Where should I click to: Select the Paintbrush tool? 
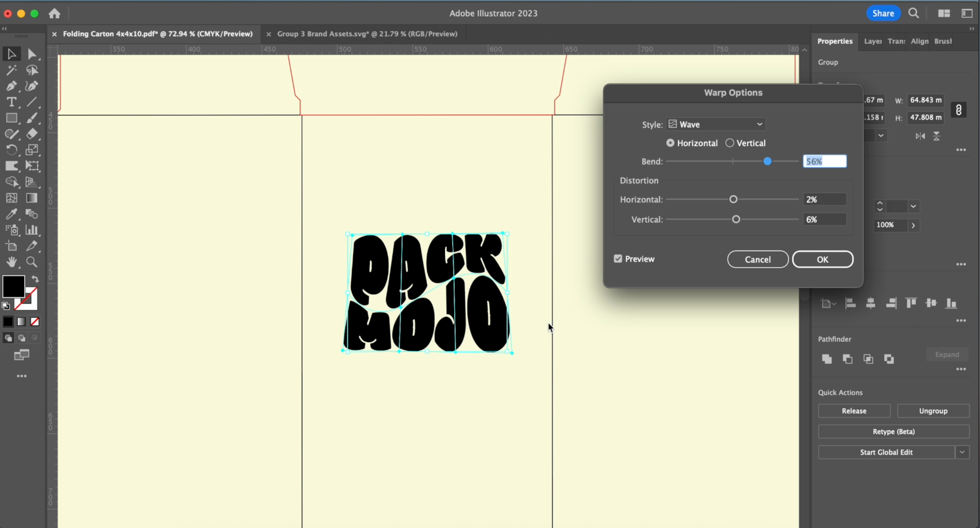pos(32,118)
